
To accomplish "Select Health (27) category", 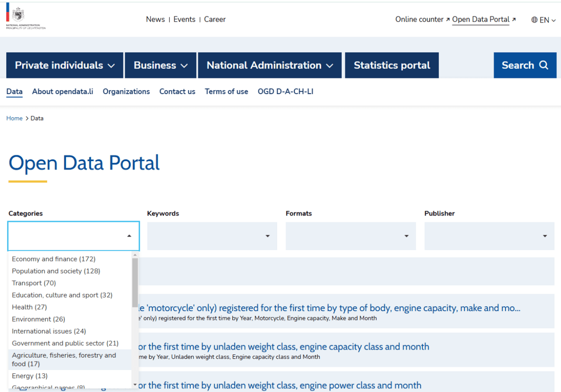I will [x=70, y=307].
